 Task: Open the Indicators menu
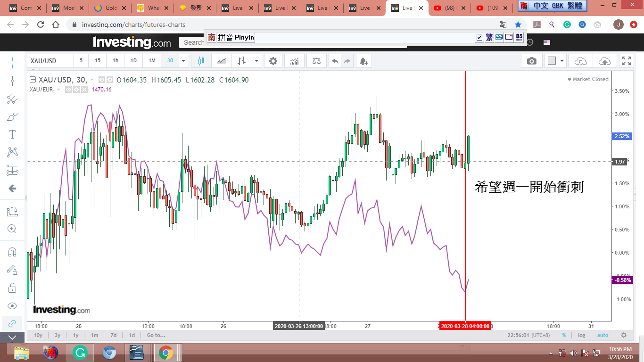click(295, 61)
